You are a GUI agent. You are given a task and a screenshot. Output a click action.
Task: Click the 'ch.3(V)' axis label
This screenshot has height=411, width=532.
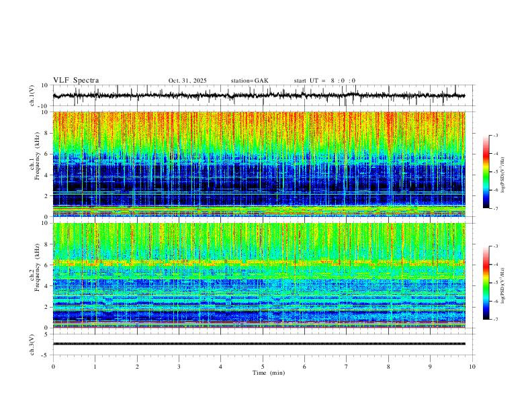32,345
